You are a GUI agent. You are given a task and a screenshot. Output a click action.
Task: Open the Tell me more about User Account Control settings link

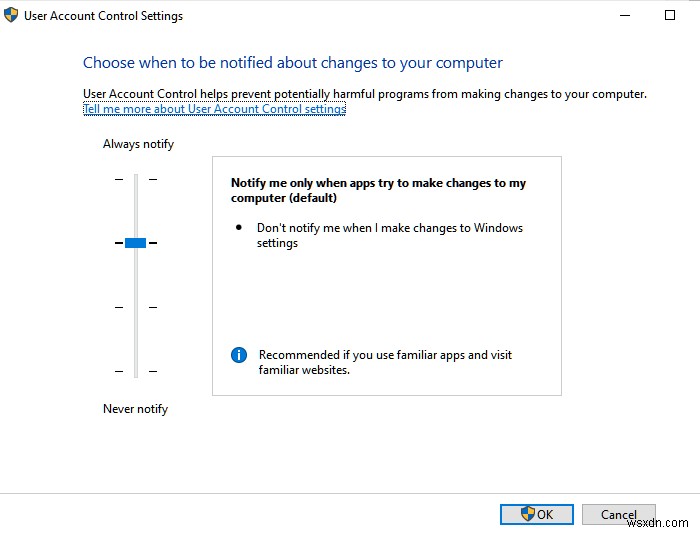214,109
